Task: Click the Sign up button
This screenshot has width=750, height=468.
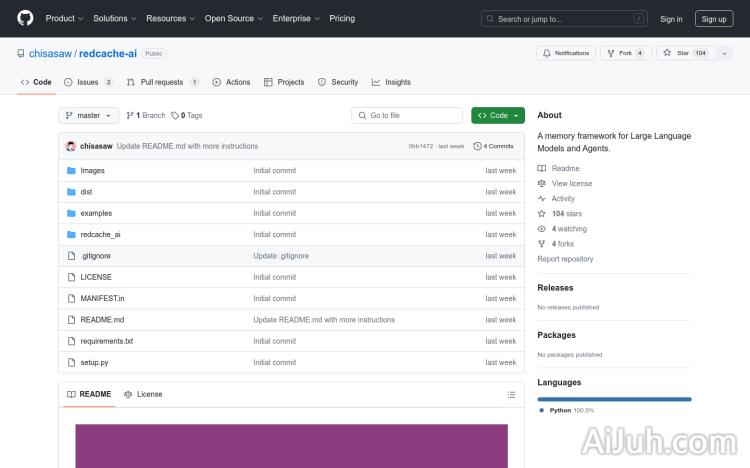Action: point(714,18)
